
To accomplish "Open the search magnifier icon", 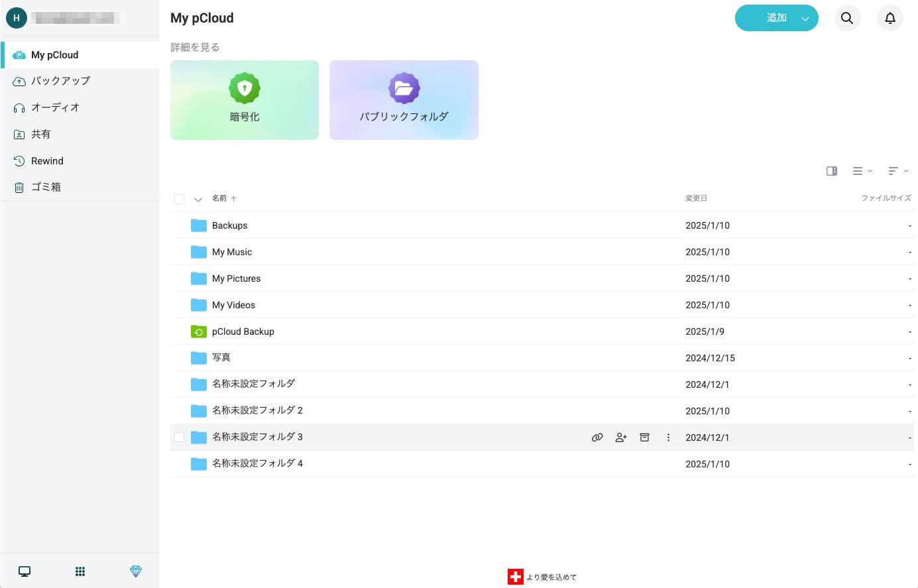I will click(x=846, y=19).
